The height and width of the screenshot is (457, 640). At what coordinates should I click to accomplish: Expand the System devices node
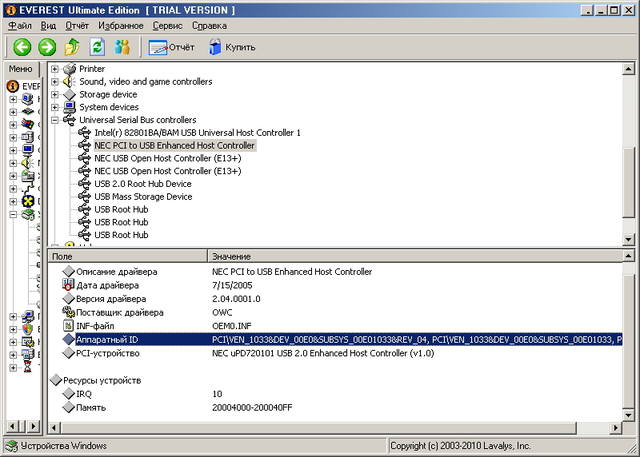[55, 107]
